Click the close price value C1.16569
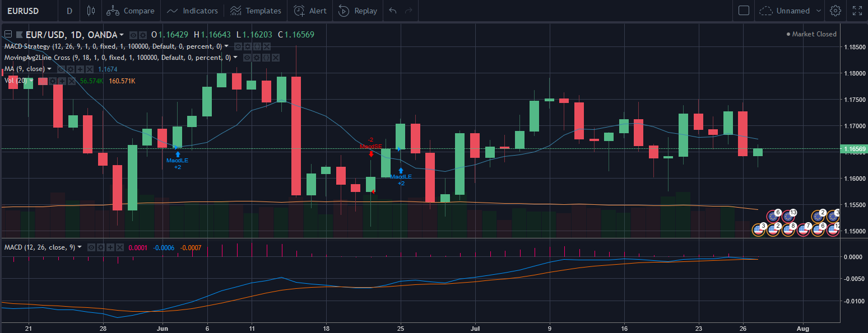 [296, 35]
